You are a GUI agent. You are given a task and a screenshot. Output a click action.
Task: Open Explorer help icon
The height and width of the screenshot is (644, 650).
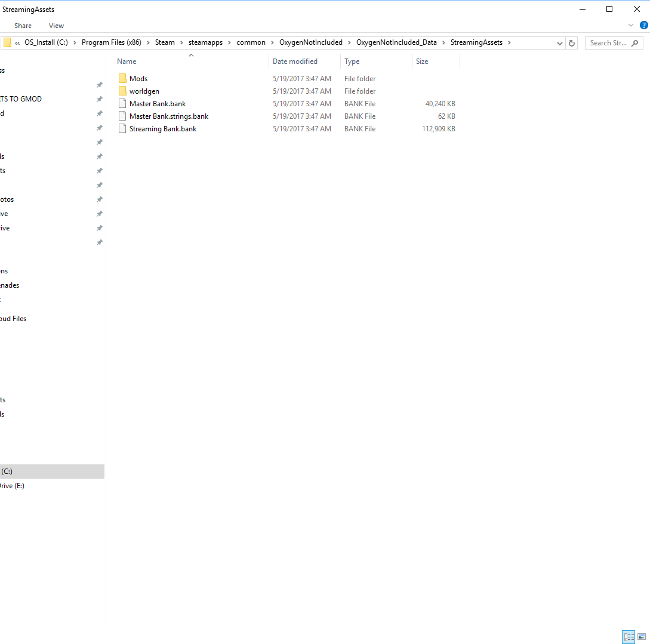[x=644, y=25]
